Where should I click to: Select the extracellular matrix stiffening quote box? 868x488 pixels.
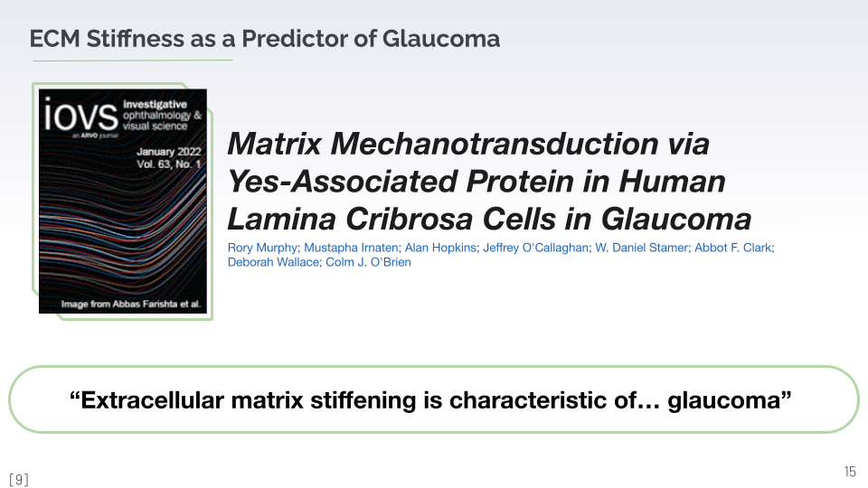[433, 399]
